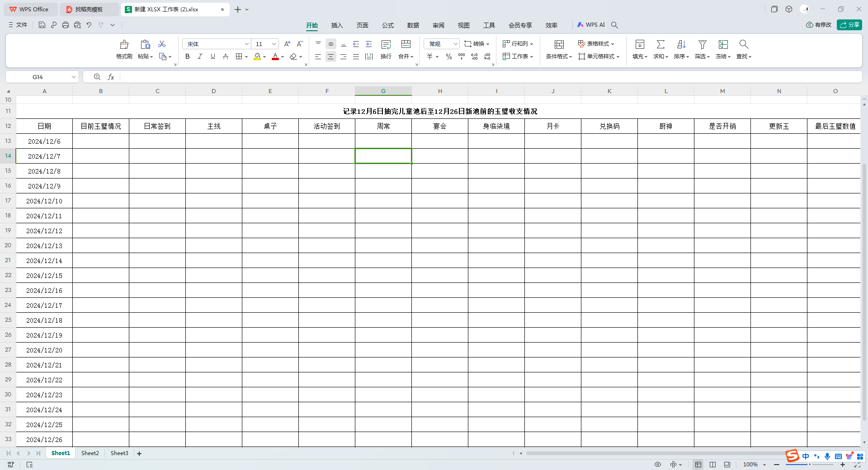Image resolution: width=868 pixels, height=470 pixels.
Task: Click the G14 cell name box
Action: point(38,77)
